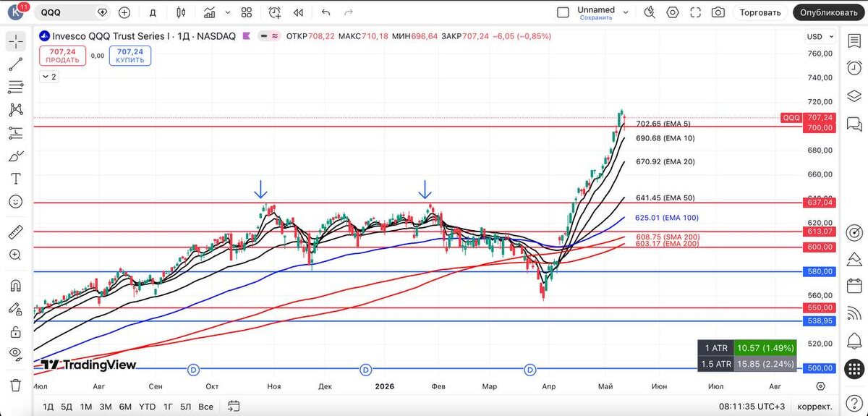Click the 700,00 red price level label

pyautogui.click(x=821, y=127)
